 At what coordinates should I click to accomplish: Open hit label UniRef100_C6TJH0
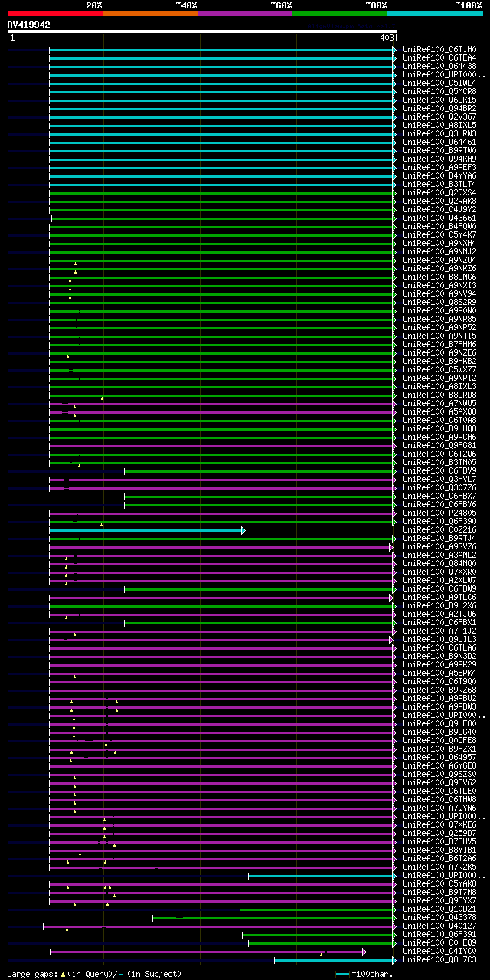tap(439, 49)
